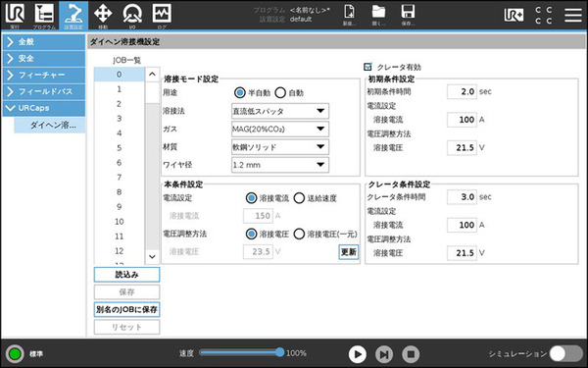Click the speed slider handle
Viewport: 588px width, 368px height.
coord(279,352)
